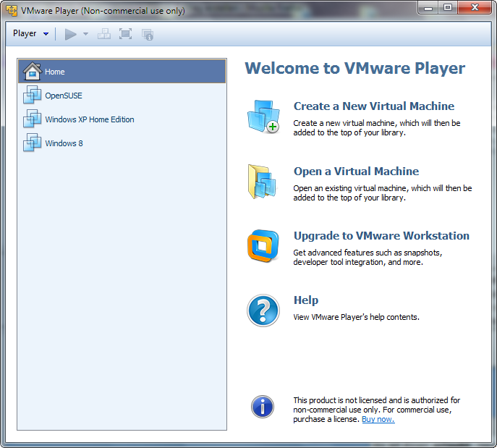Image resolution: width=497 pixels, height=448 pixels.
Task: Click the Unity mode toolbar icon
Action: click(x=148, y=34)
